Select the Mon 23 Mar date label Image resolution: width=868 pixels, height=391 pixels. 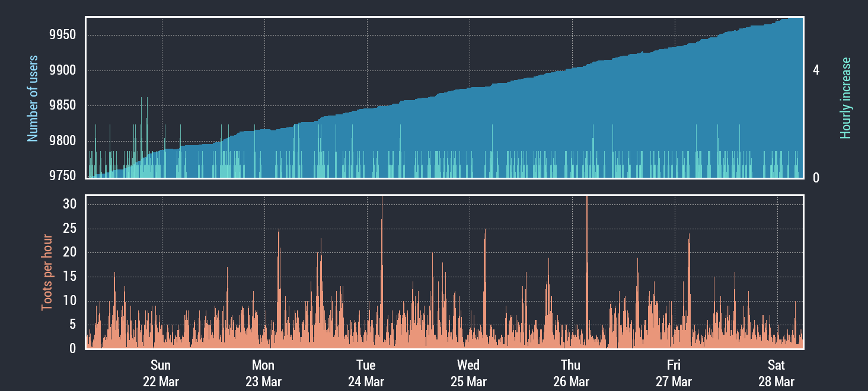point(263,373)
